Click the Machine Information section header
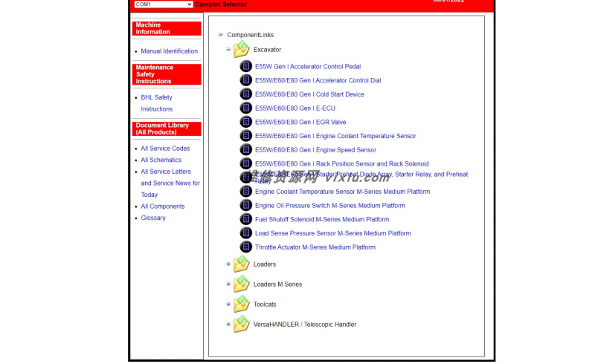595x364 pixels. coord(167,28)
